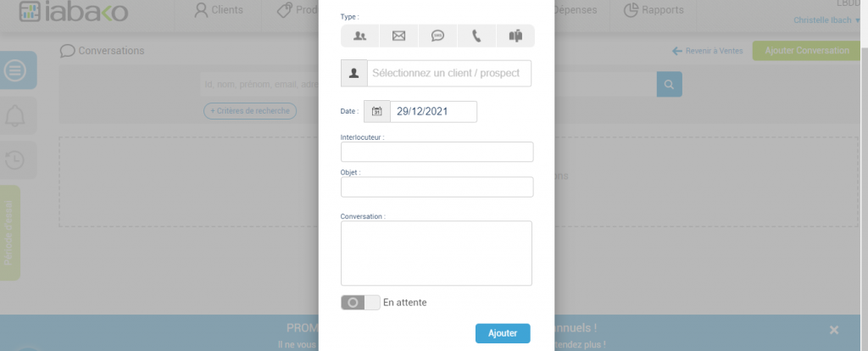This screenshot has width=868, height=351.
Task: Pick the SMS conversation type
Action: click(437, 36)
